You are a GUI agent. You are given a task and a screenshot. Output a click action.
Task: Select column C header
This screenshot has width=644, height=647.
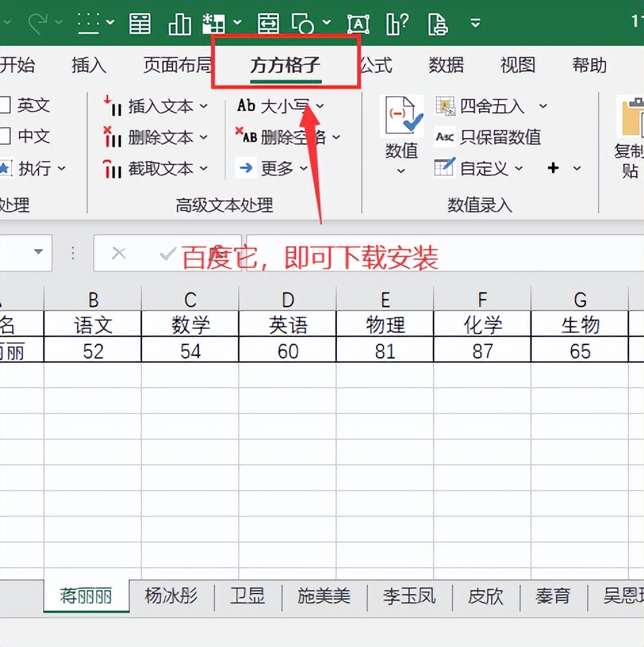pos(190,300)
